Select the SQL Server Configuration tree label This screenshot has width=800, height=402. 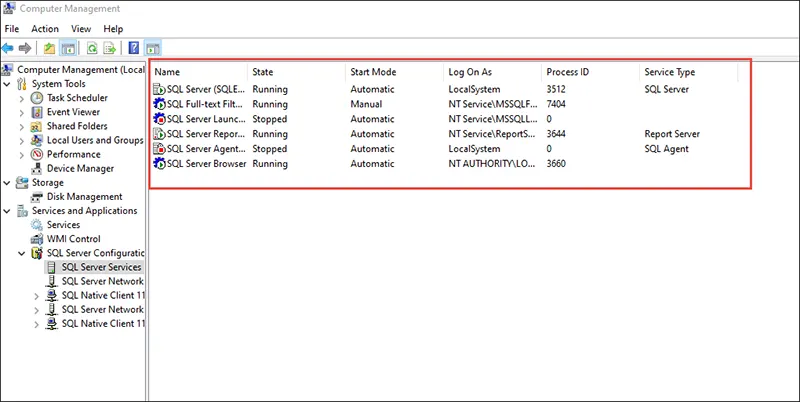pos(95,253)
